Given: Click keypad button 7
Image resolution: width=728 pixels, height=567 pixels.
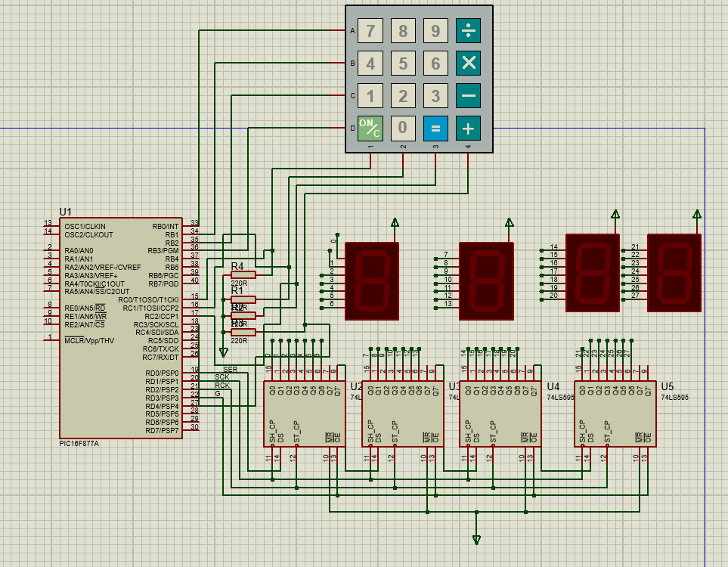Looking at the screenshot, I should click(x=370, y=31).
